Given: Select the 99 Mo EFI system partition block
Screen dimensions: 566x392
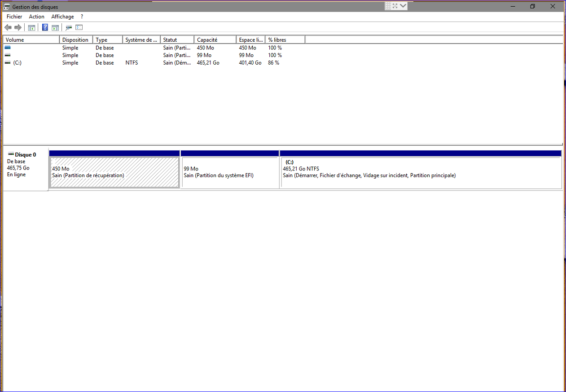Looking at the screenshot, I should click(x=230, y=172).
